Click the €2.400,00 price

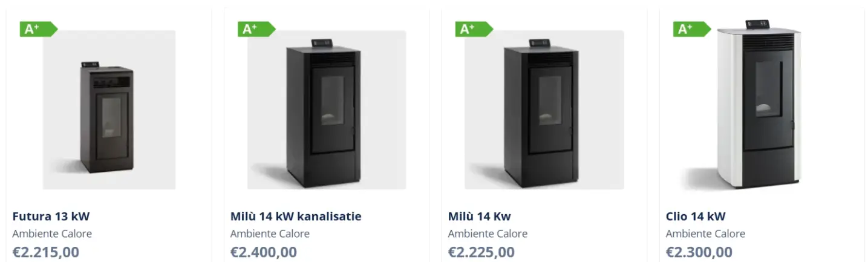264,252
